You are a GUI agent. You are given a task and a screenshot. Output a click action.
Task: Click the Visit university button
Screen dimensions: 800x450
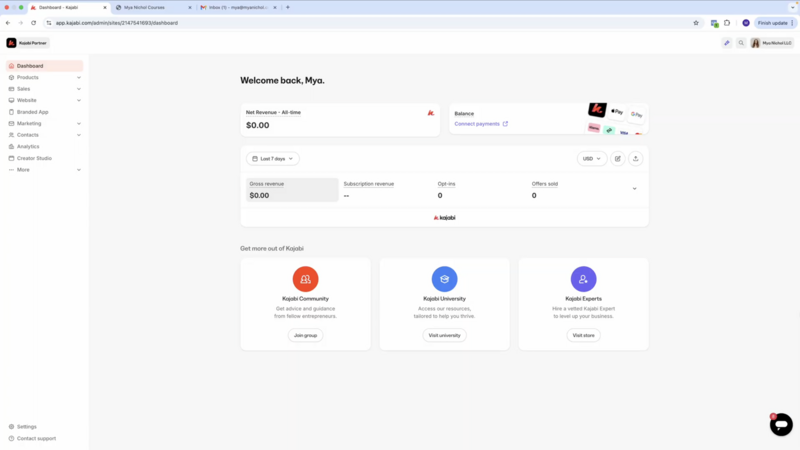444,335
